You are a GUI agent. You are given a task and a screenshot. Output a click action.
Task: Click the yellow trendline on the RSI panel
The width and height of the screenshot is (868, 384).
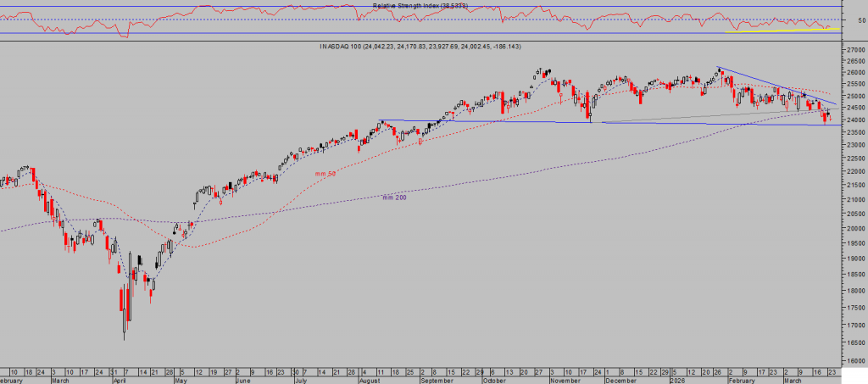780,31
